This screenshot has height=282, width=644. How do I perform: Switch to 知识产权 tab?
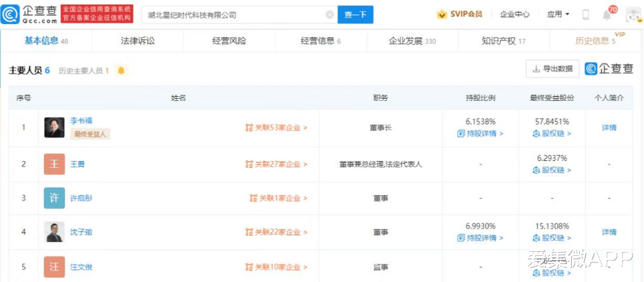click(x=504, y=41)
